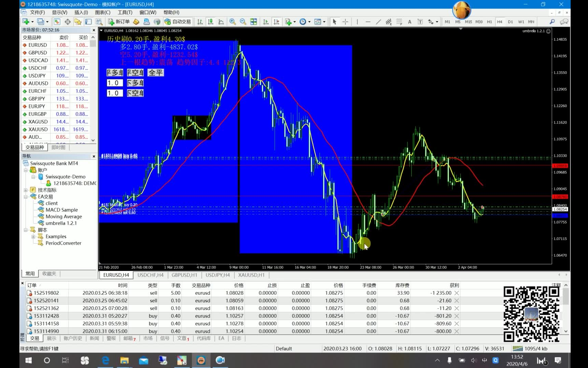The image size is (588, 368).
Task: Open the 工具(T) menu
Action: pyautogui.click(x=125, y=12)
